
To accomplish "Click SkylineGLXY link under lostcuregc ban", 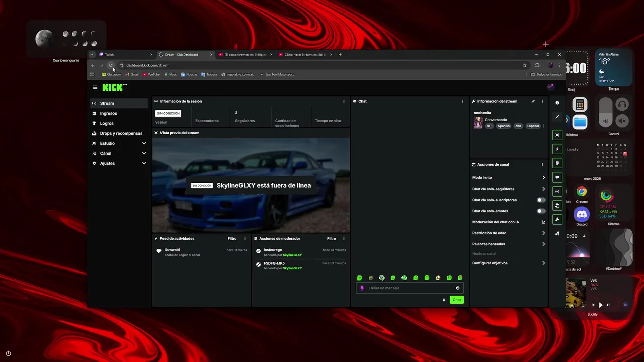I will click(x=292, y=255).
